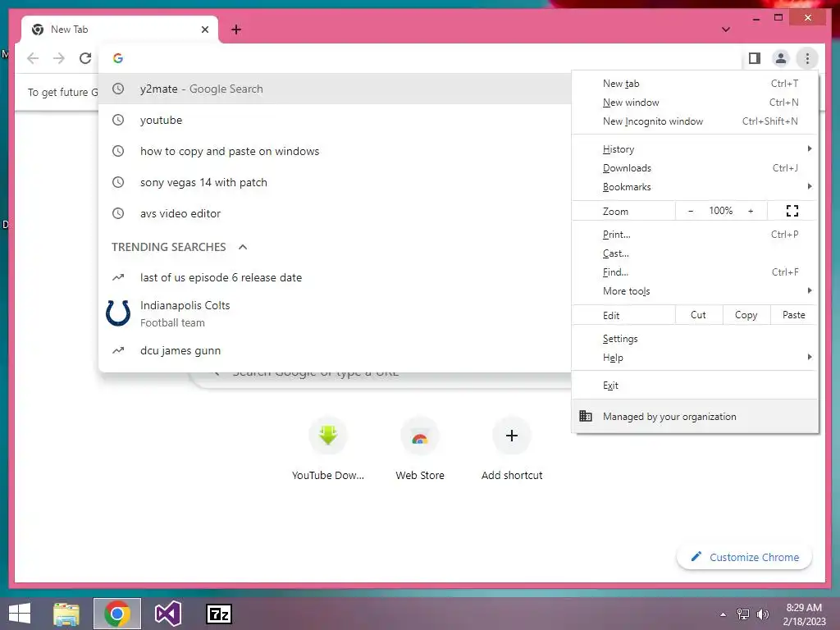Viewport: 840px width, 630px height.
Task: Expand the More tools submenu
Action: 696,291
